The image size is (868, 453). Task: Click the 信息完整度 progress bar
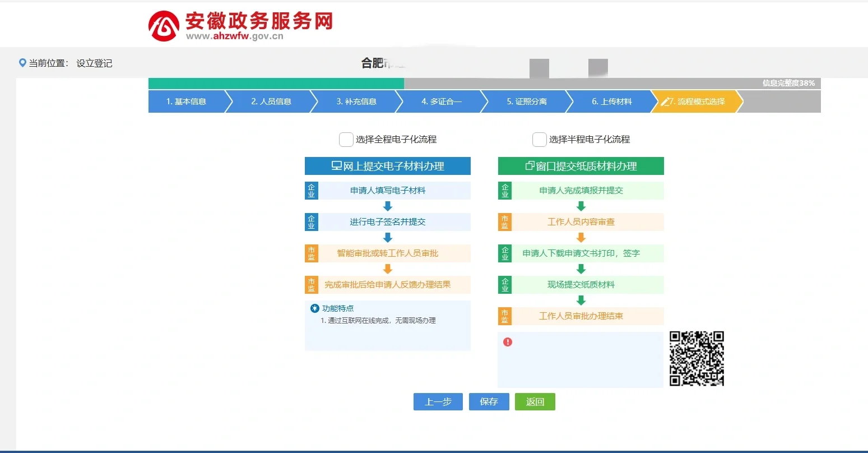point(484,84)
